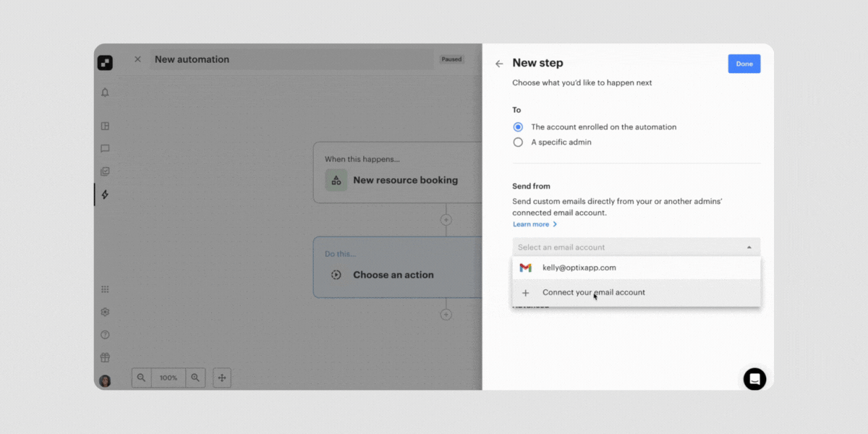
Task: Go back using the New step arrow
Action: point(498,64)
